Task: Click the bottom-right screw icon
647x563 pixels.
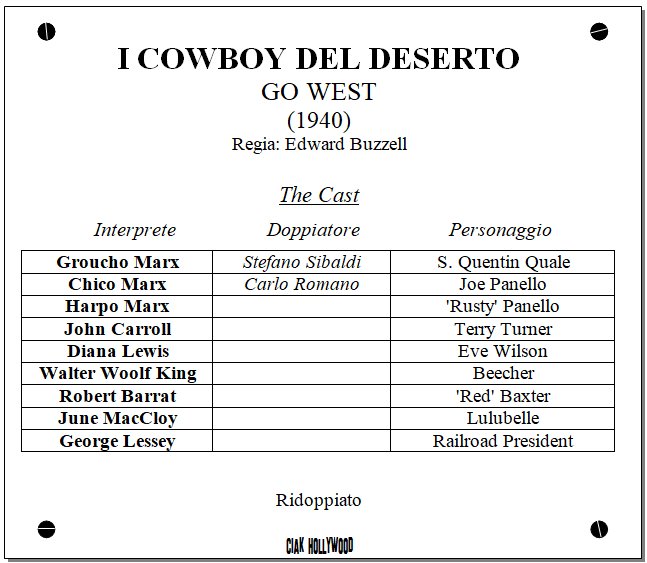Action: [x=599, y=528]
